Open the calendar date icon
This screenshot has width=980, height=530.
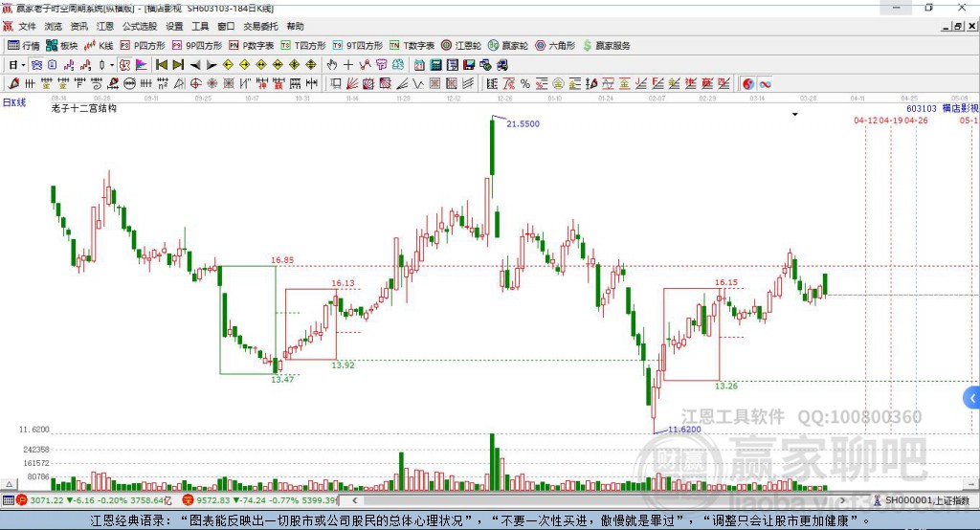click(x=419, y=64)
